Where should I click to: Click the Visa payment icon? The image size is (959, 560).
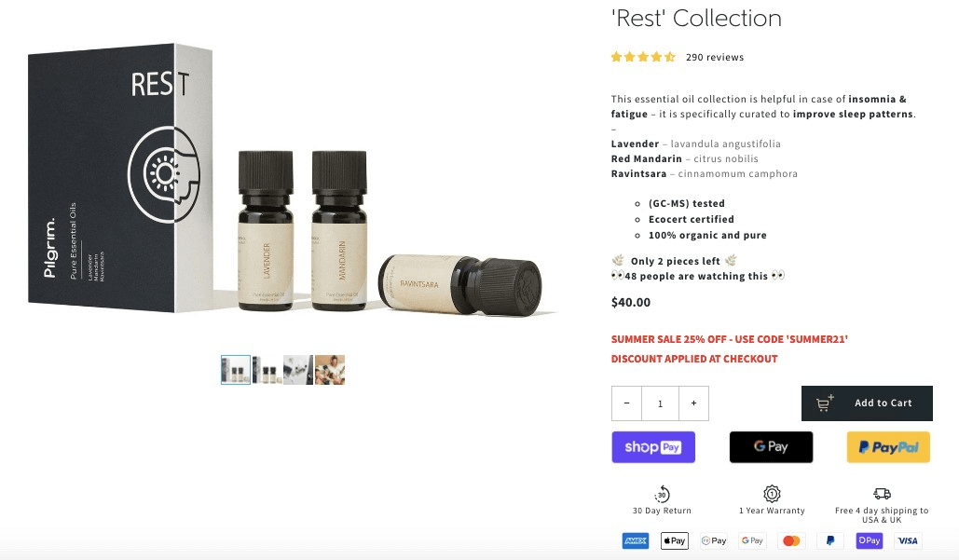(x=908, y=540)
